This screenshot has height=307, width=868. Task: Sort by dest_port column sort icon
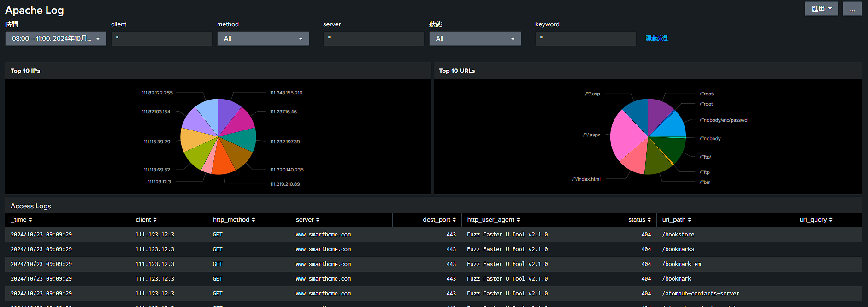click(x=454, y=220)
